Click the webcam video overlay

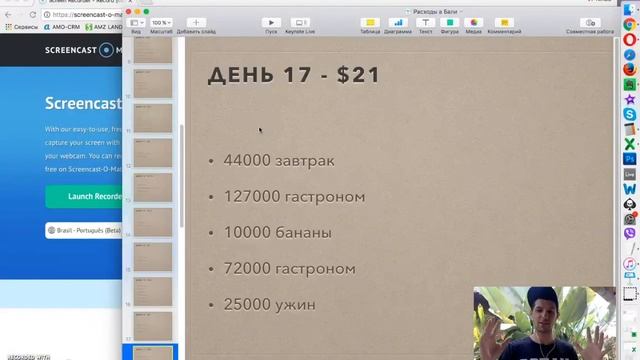pyautogui.click(x=544, y=323)
